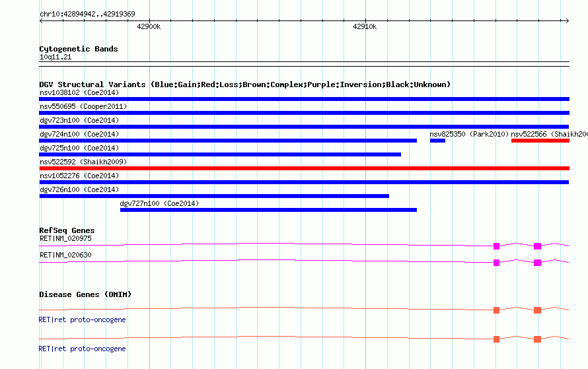Click second orange exon of lower OMIM gene
The image size is (588, 369).
(537, 339)
